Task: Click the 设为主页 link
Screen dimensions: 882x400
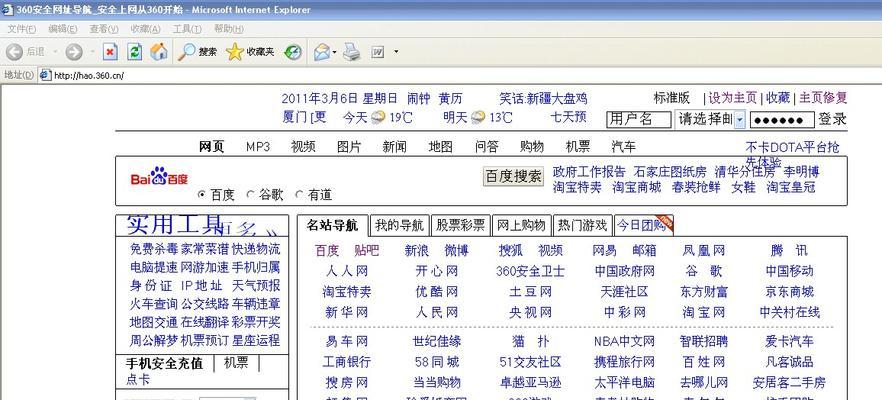Action: coord(732,98)
